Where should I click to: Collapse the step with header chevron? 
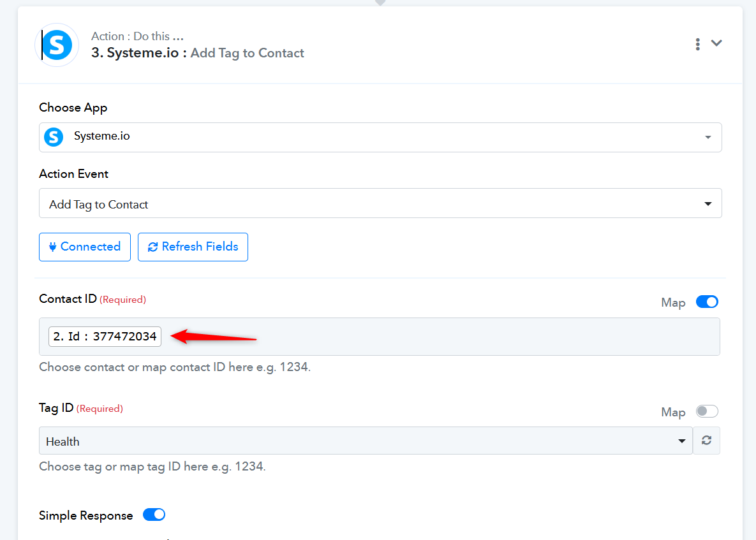point(716,43)
